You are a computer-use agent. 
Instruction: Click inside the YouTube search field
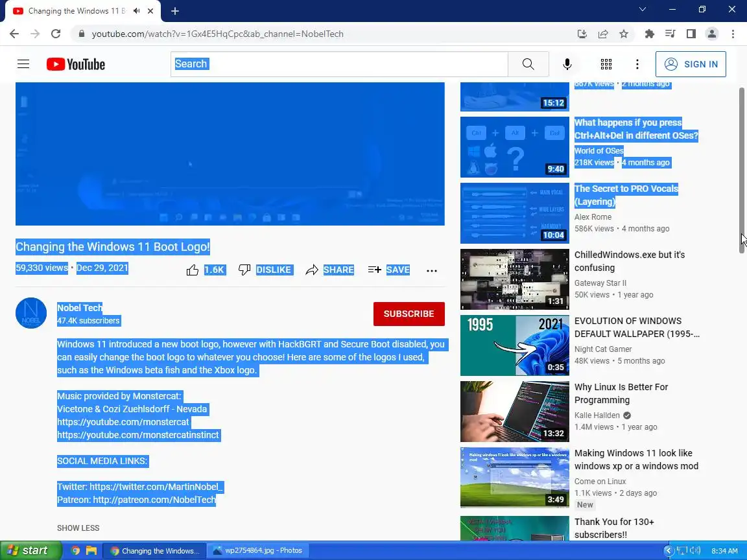coord(339,64)
